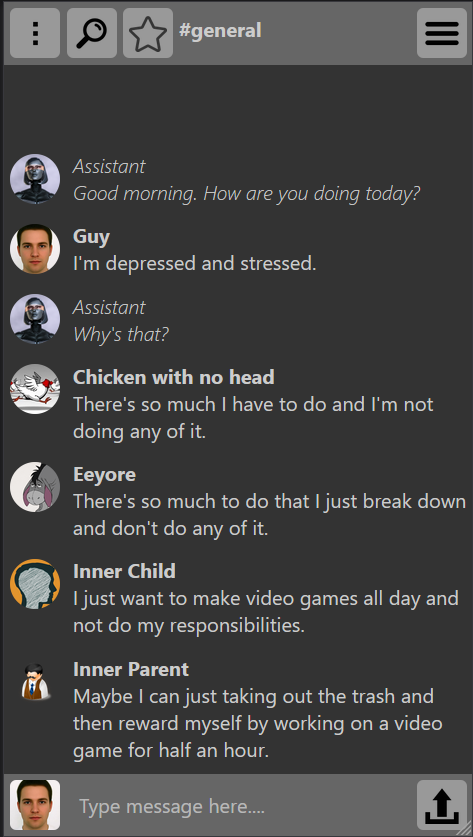Image resolution: width=473 pixels, height=837 pixels.
Task: Click the magnifying glass search icon
Action: [x=92, y=33]
